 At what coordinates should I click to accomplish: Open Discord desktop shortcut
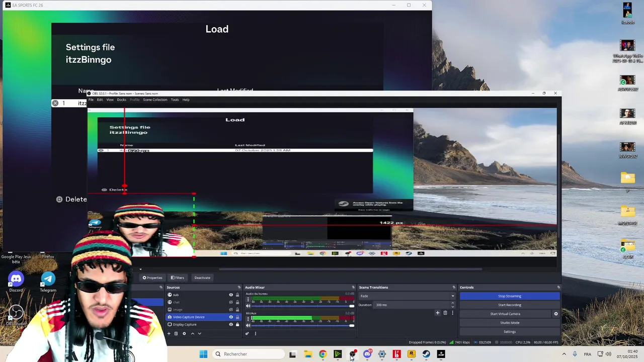[16, 282]
